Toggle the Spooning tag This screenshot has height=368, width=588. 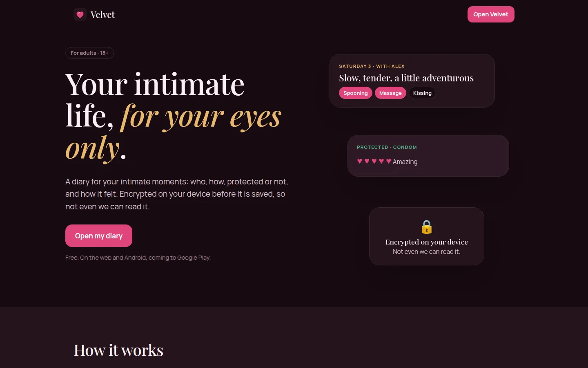[x=356, y=93]
